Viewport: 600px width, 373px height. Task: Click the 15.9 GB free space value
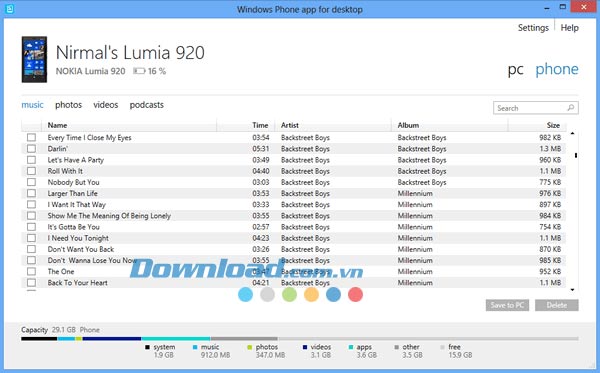[x=460, y=355]
